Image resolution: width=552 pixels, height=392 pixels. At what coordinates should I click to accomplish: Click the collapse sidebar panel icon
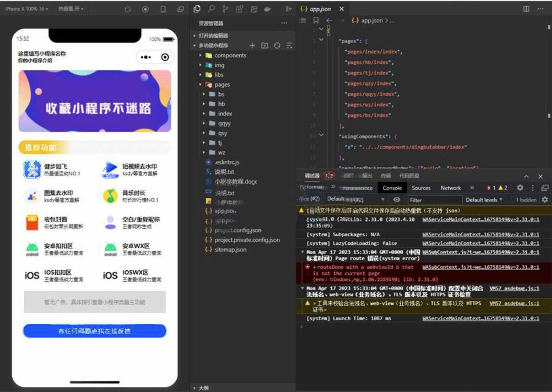click(289, 9)
